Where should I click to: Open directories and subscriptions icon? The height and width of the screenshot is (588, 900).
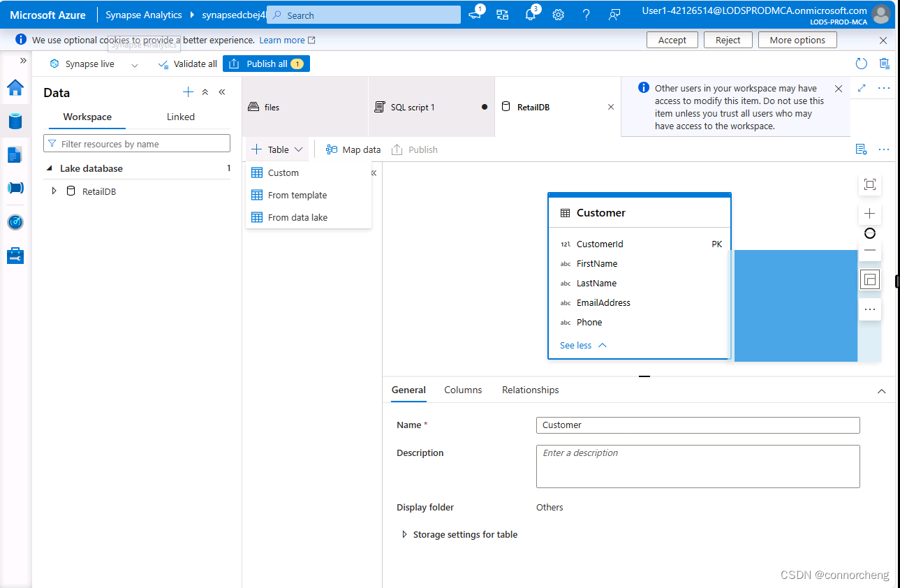503,15
